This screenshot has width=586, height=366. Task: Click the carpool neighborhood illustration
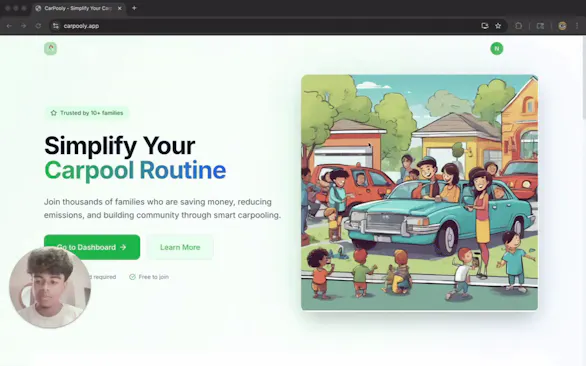tap(419, 193)
